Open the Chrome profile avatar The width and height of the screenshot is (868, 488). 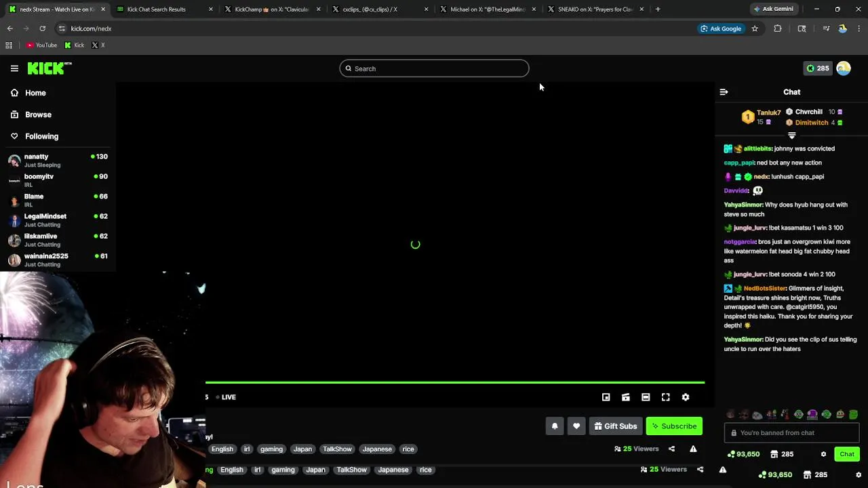pyautogui.click(x=842, y=28)
